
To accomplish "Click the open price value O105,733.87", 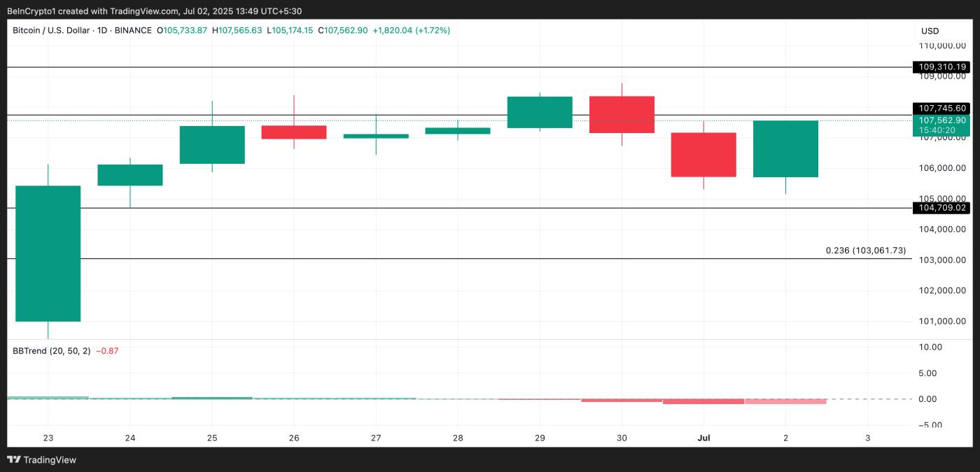I will [x=182, y=31].
